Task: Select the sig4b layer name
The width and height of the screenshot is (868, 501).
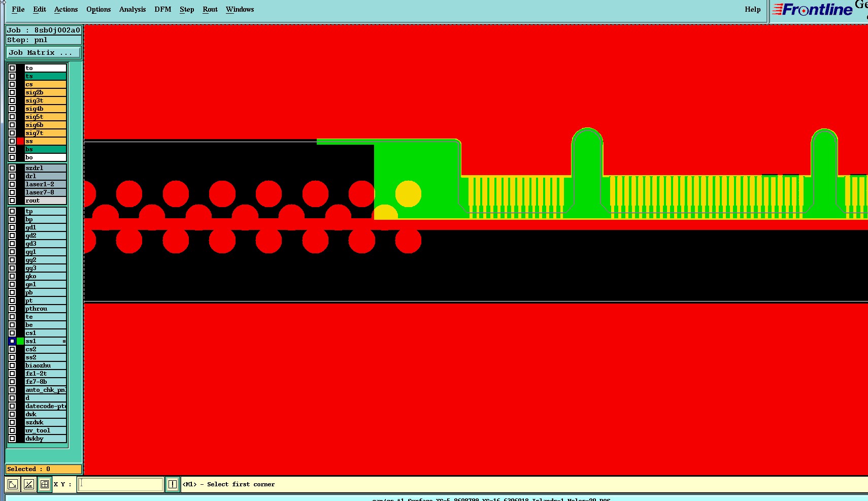Action: [x=46, y=109]
